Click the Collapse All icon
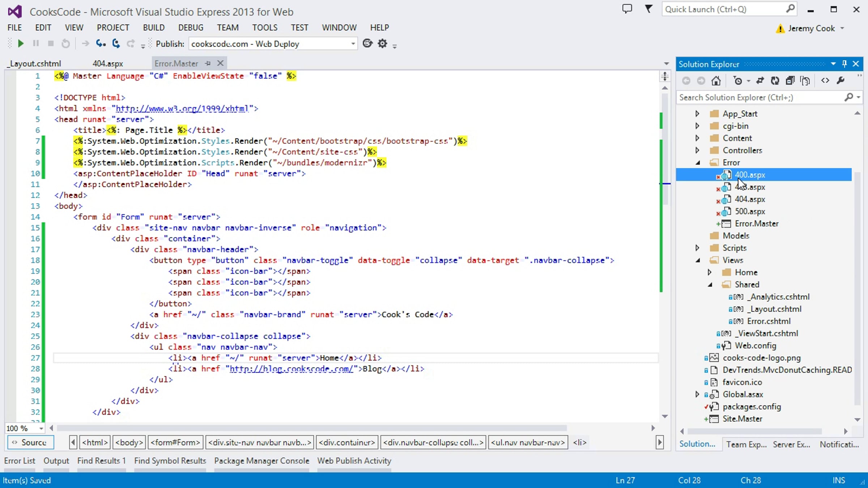The image size is (868, 488). pyautogui.click(x=790, y=81)
